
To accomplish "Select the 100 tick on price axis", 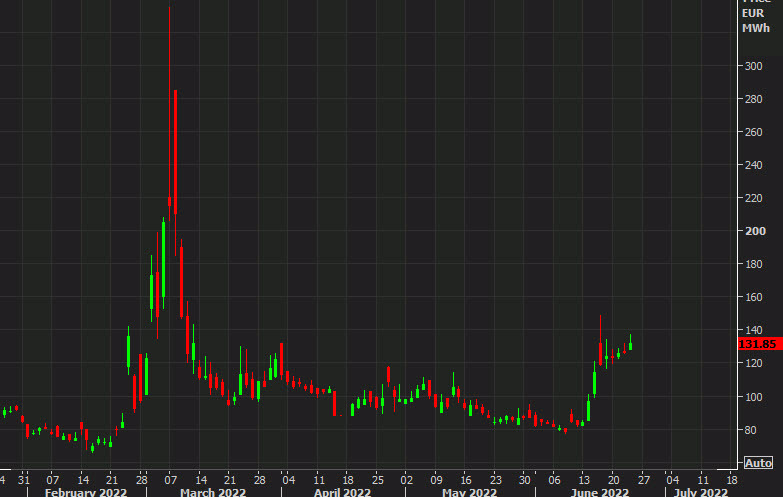I will coord(751,397).
